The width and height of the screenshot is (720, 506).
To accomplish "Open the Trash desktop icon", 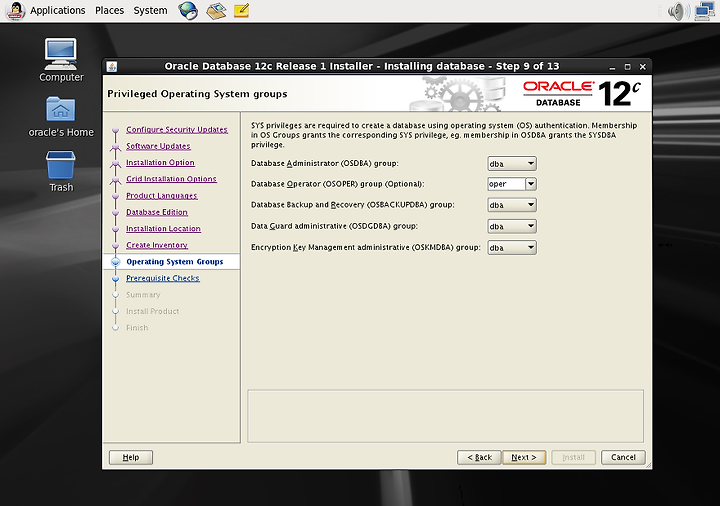I will pos(61,171).
